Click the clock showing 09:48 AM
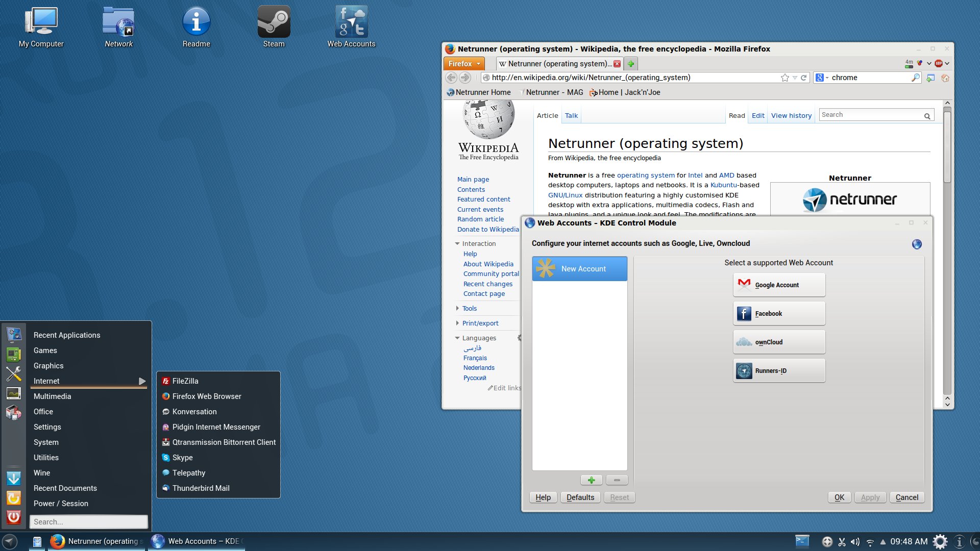 909,541
